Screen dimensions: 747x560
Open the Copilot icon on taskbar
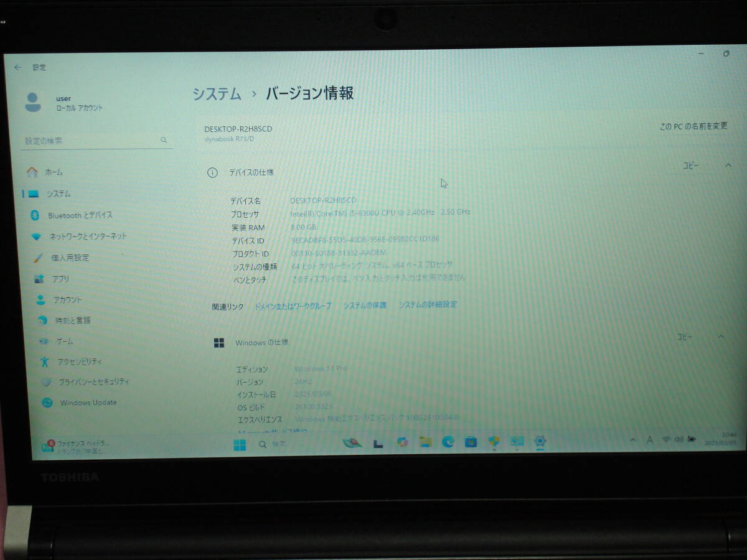point(402,442)
